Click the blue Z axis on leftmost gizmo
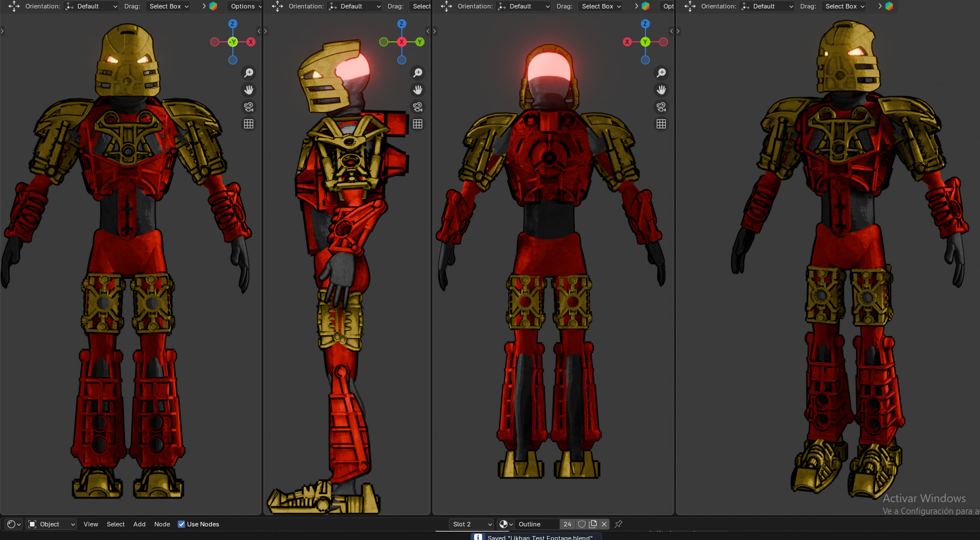 [x=233, y=24]
